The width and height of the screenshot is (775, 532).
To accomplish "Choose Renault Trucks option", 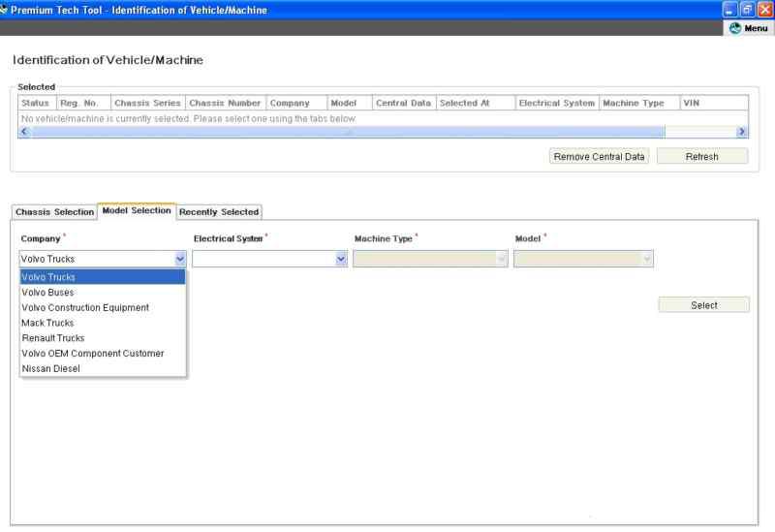I will pyautogui.click(x=102, y=338).
